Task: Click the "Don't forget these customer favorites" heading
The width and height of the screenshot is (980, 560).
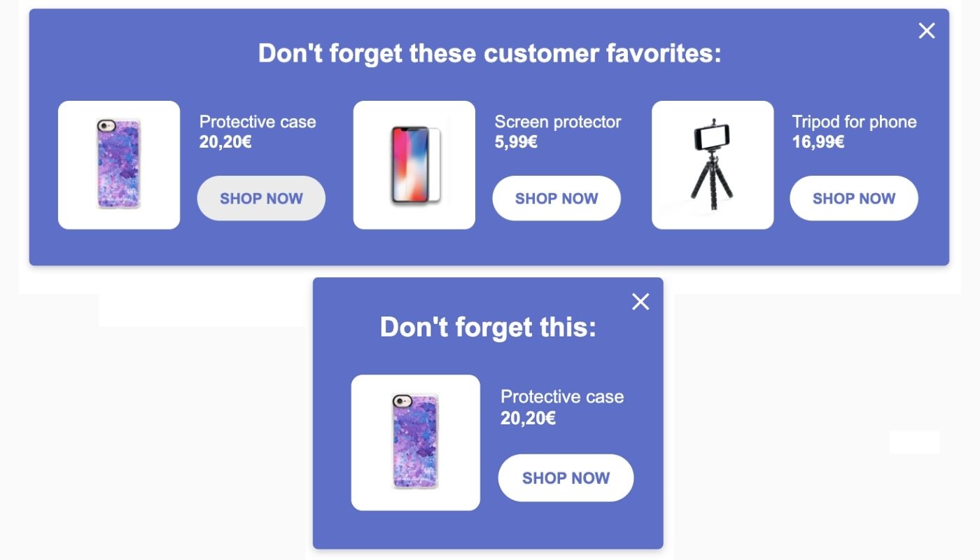Action: pyautogui.click(x=490, y=53)
